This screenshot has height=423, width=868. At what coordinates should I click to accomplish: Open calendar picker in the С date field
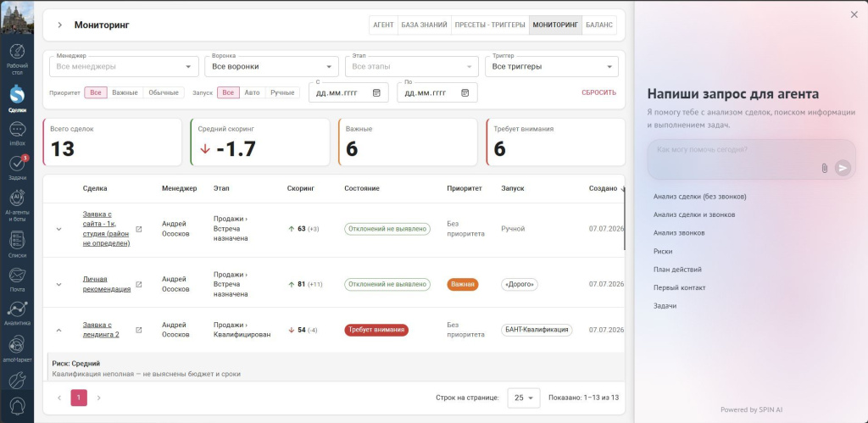point(376,92)
